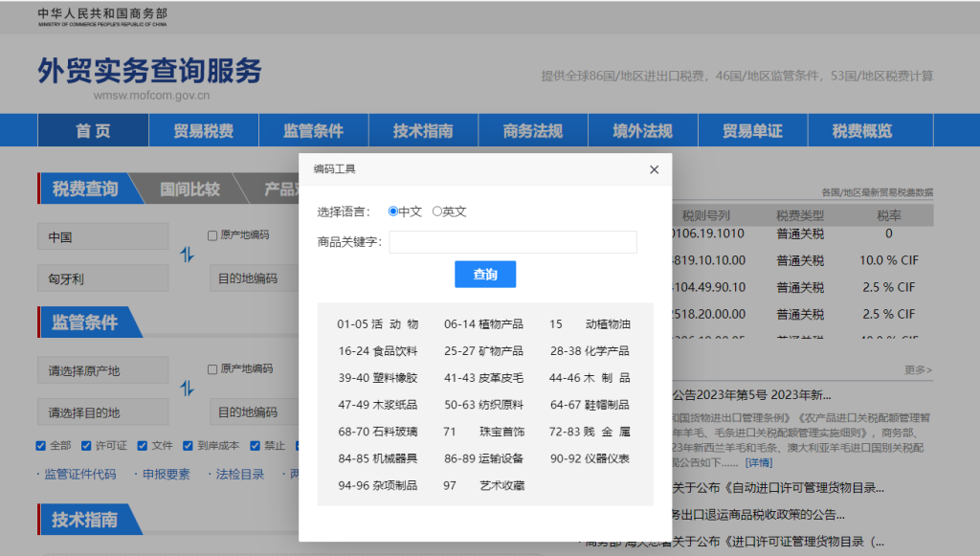Toggle 原产地编码 checkbox in 监管条件
This screenshot has height=556, width=980.
point(212,368)
